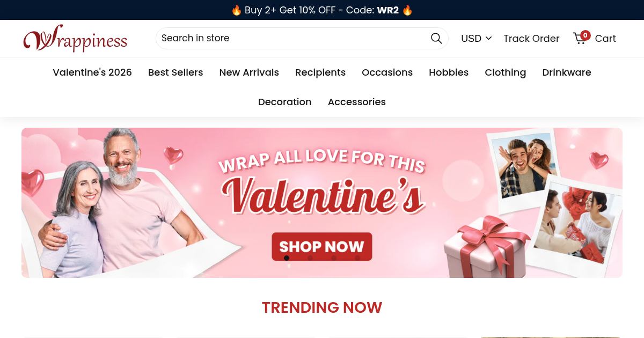Click the search magnifier icon
644x338 pixels.
point(436,38)
